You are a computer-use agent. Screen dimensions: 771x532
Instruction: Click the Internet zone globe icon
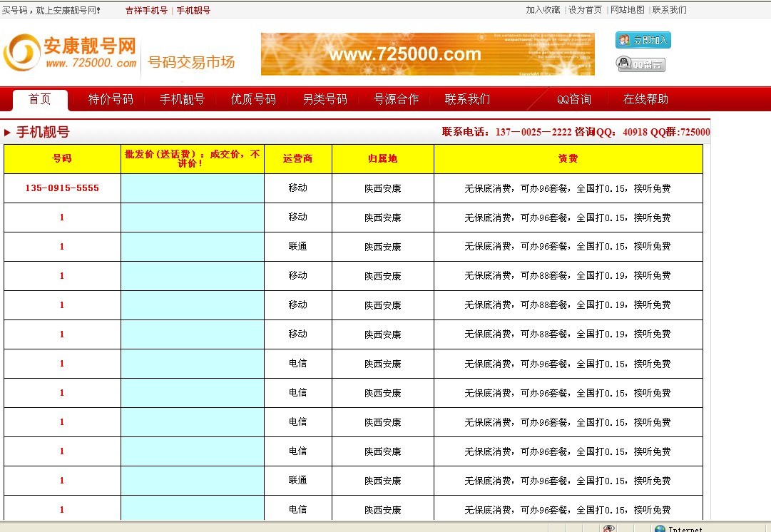pos(660,528)
